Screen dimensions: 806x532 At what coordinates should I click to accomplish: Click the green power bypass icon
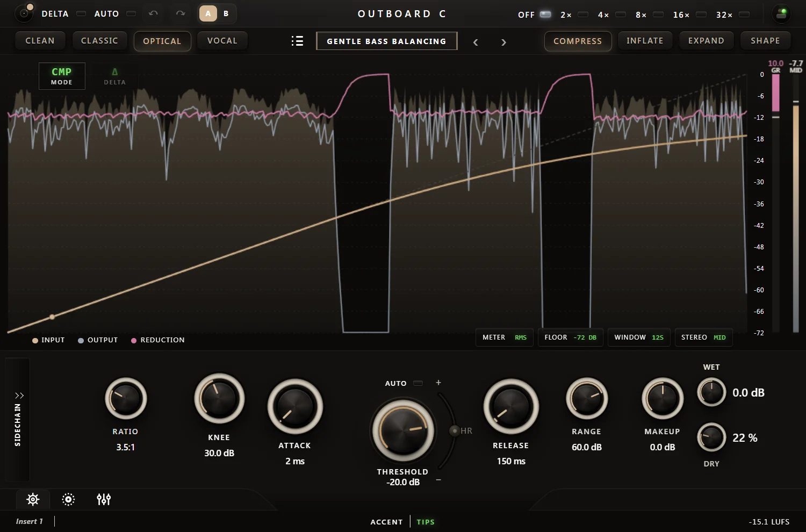click(782, 13)
